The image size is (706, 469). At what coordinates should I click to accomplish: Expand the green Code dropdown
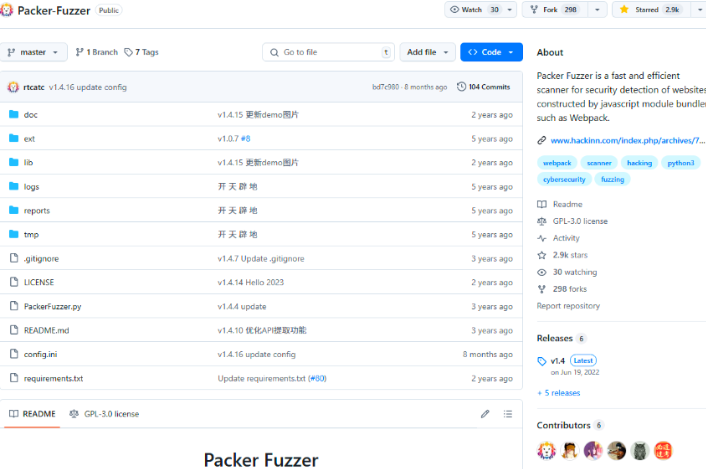pos(491,52)
